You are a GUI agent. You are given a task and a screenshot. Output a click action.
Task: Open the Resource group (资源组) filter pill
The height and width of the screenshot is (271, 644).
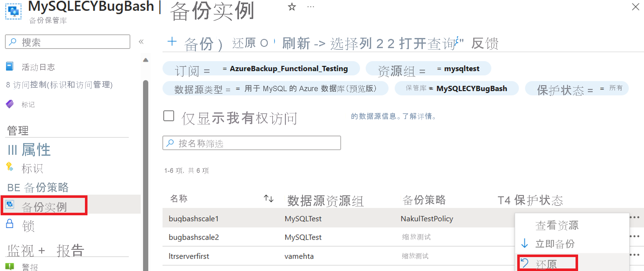click(428, 69)
